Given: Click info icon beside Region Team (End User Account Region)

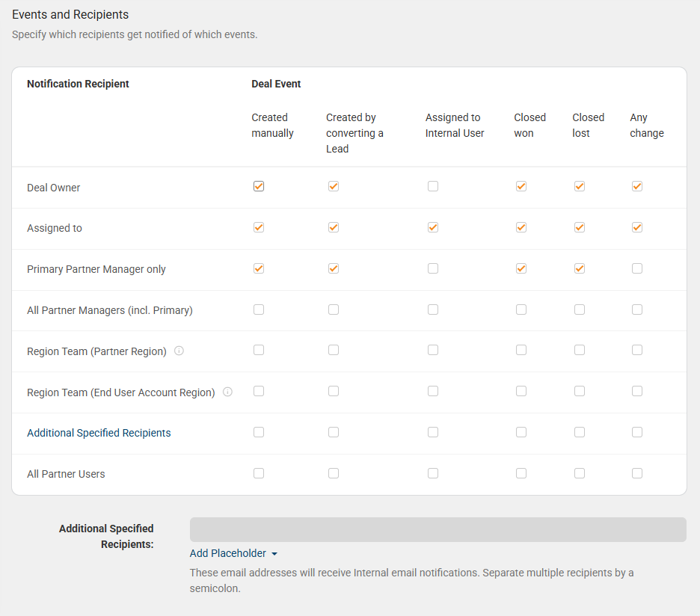Looking at the screenshot, I should (227, 392).
